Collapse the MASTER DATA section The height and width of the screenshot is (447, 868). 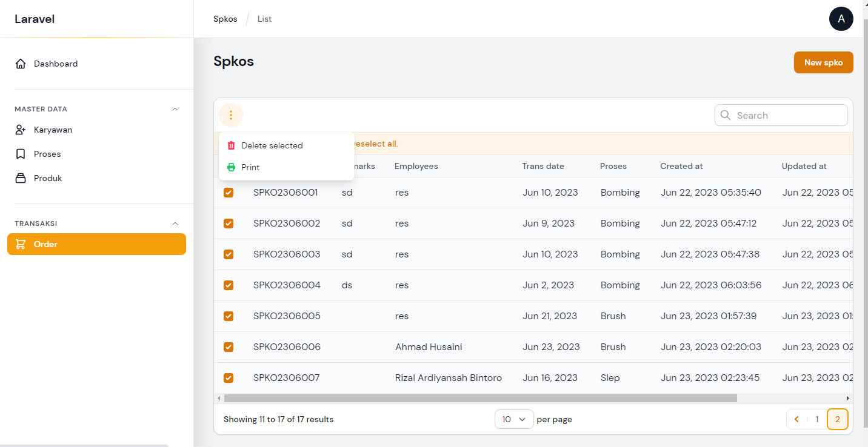(x=175, y=109)
